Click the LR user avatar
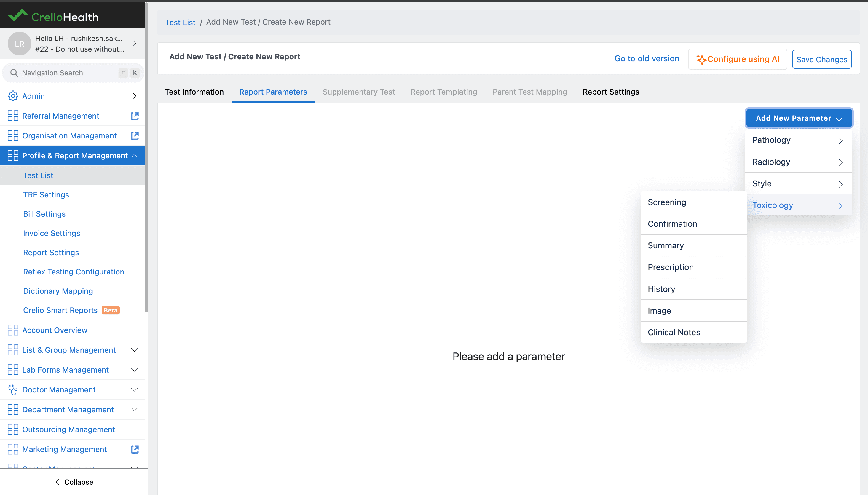 19,44
